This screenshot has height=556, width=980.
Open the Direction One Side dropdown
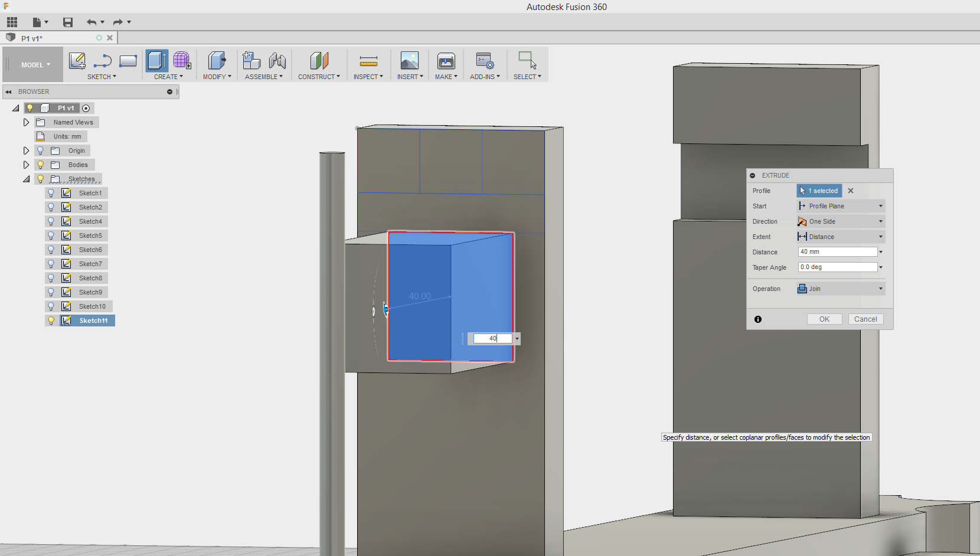(841, 221)
